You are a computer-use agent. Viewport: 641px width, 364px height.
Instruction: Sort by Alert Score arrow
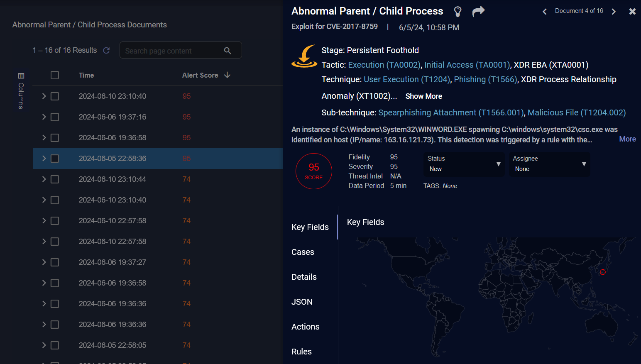[227, 75]
